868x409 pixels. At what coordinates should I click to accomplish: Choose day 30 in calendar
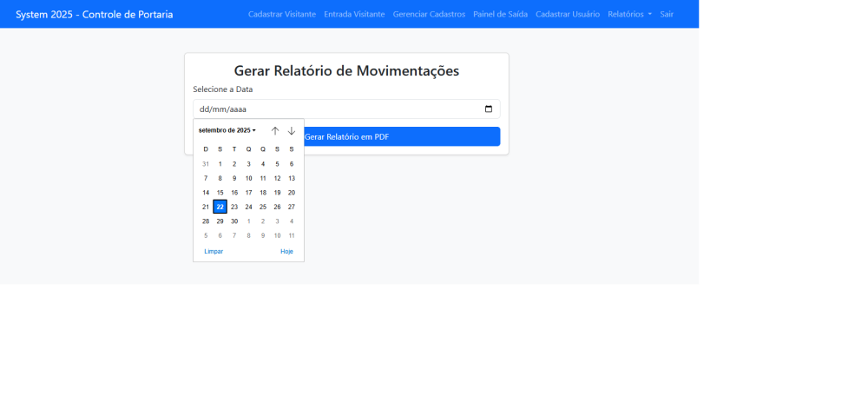(x=234, y=221)
